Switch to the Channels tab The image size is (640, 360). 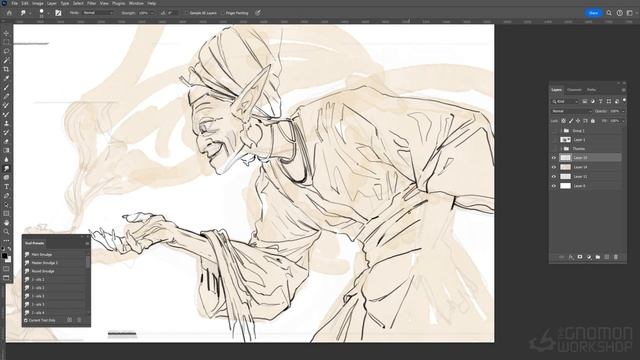574,90
